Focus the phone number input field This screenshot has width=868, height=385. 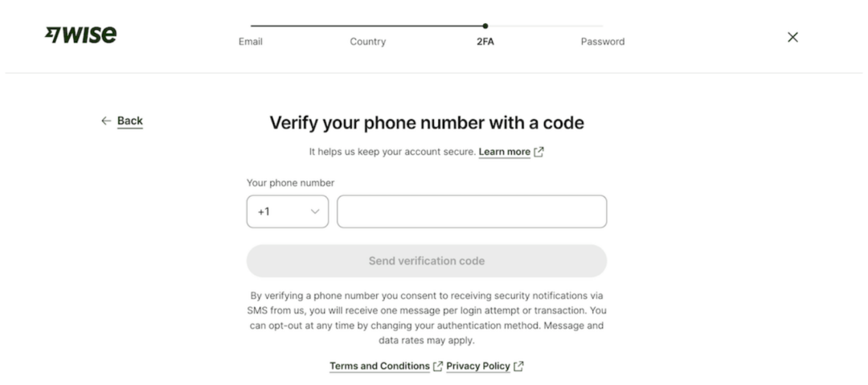[472, 211]
